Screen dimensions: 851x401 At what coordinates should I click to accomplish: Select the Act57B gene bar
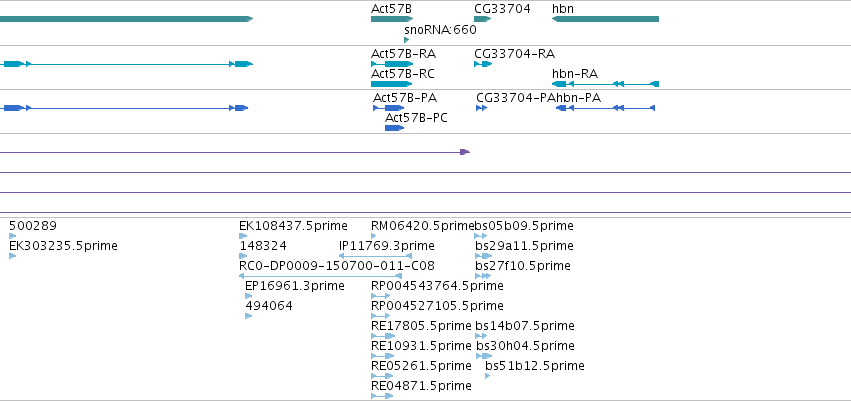[x=392, y=19]
